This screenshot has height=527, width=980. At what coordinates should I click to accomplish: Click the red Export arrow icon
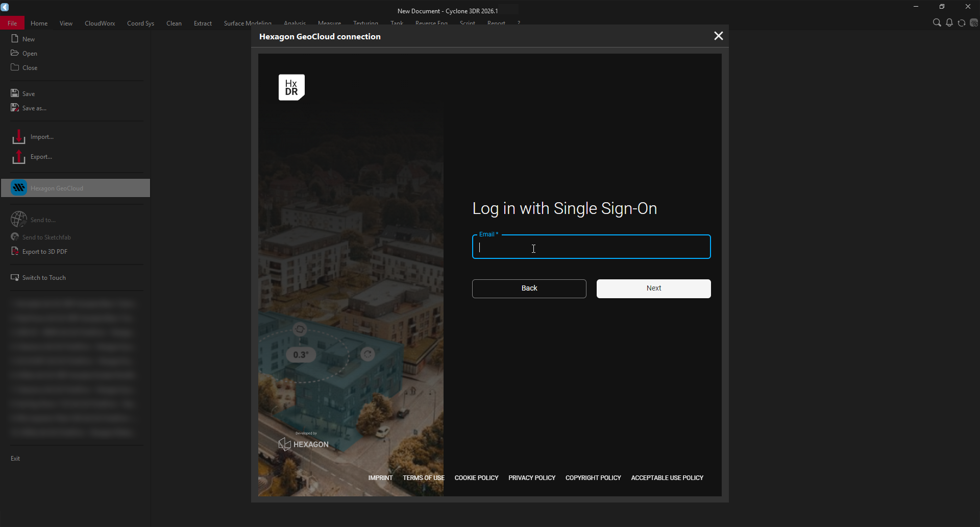[19, 157]
